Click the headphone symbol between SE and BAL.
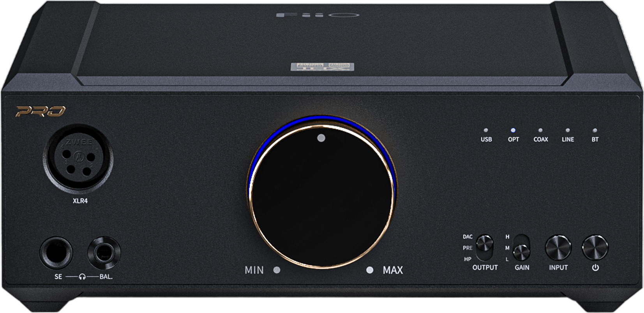 pyautogui.click(x=82, y=277)
